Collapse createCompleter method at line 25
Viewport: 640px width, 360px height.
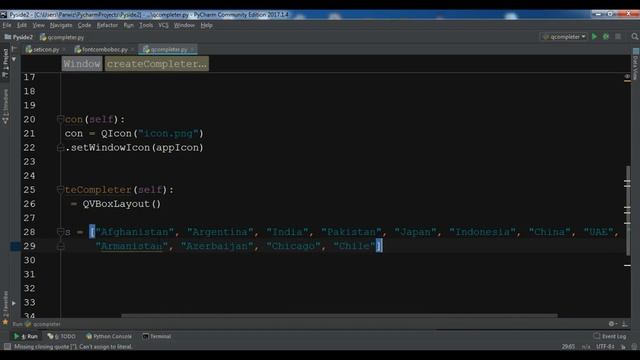(x=60, y=190)
